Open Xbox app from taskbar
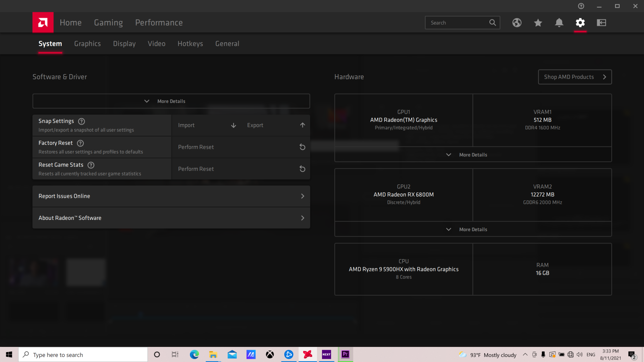 pyautogui.click(x=270, y=354)
